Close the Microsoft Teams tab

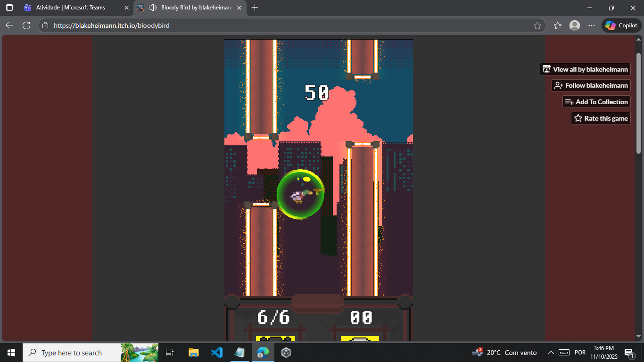coord(126,8)
